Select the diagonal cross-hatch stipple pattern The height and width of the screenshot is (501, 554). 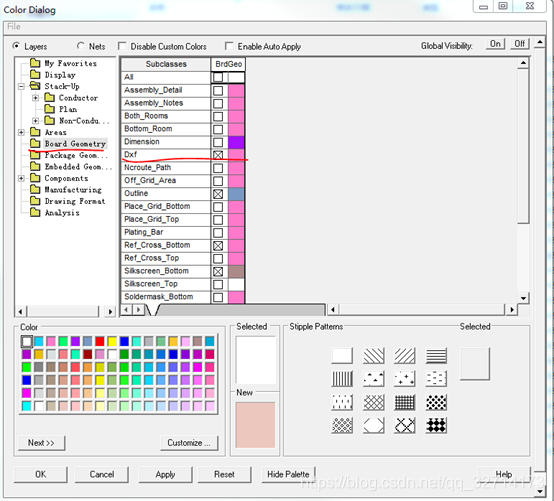(373, 402)
